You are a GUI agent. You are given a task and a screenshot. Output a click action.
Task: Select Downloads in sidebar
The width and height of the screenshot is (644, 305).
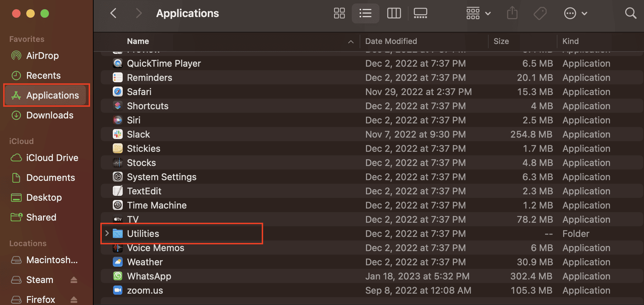[50, 115]
